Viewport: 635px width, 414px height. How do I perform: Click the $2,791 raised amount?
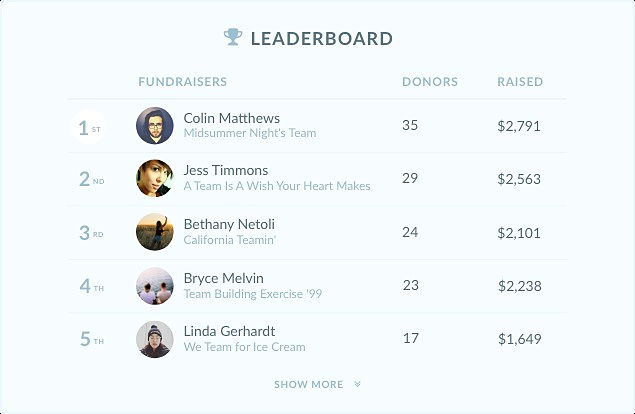(519, 126)
